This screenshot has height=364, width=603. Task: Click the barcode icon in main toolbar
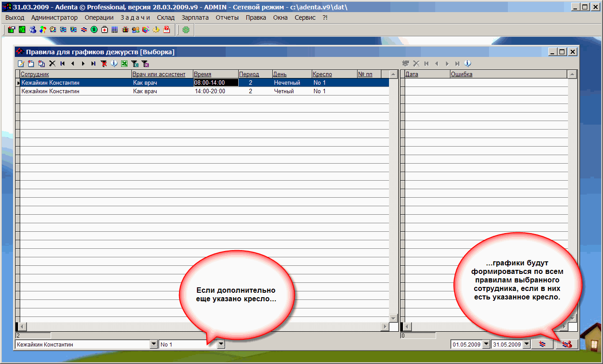tap(115, 30)
